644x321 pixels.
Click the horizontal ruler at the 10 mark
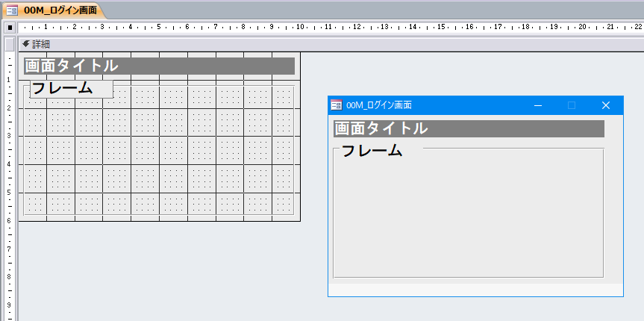pos(300,28)
